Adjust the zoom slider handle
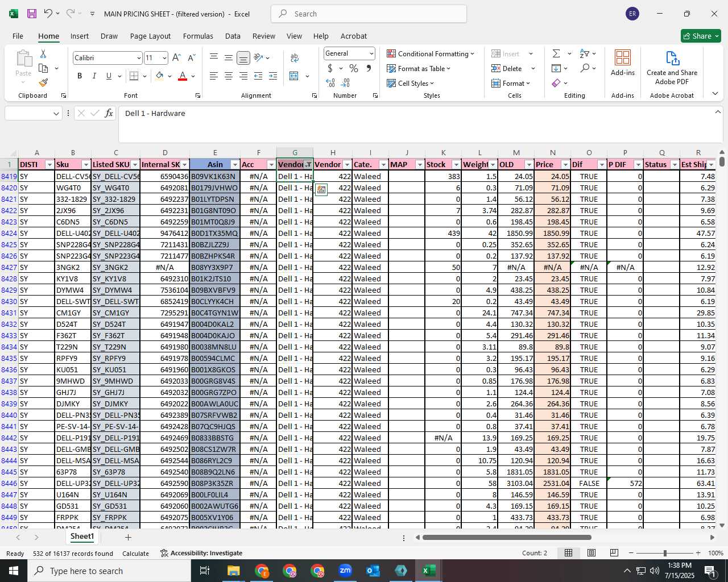Screen dimensions: 728x582 pos(665,553)
